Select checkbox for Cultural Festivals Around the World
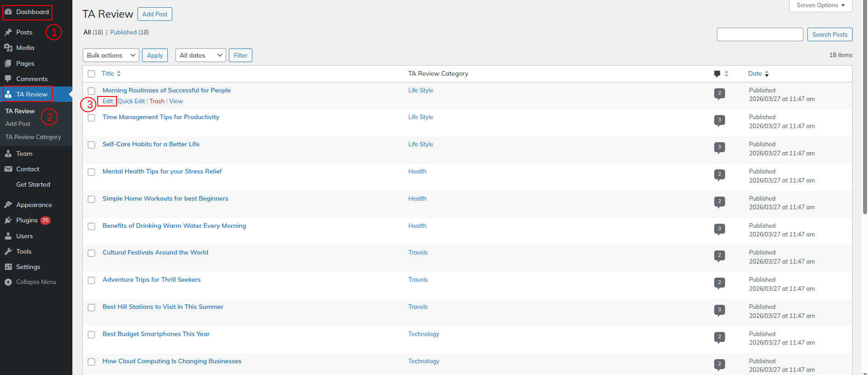Viewport: 868px width, 375px height. pos(91,253)
